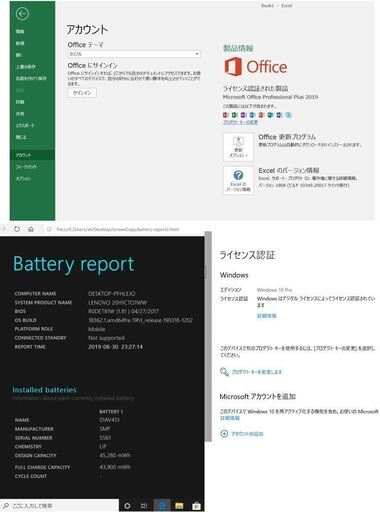The image size is (380, 512).
Task: Open オプション (Options) in Excel sidebar
Action: pos(23,179)
